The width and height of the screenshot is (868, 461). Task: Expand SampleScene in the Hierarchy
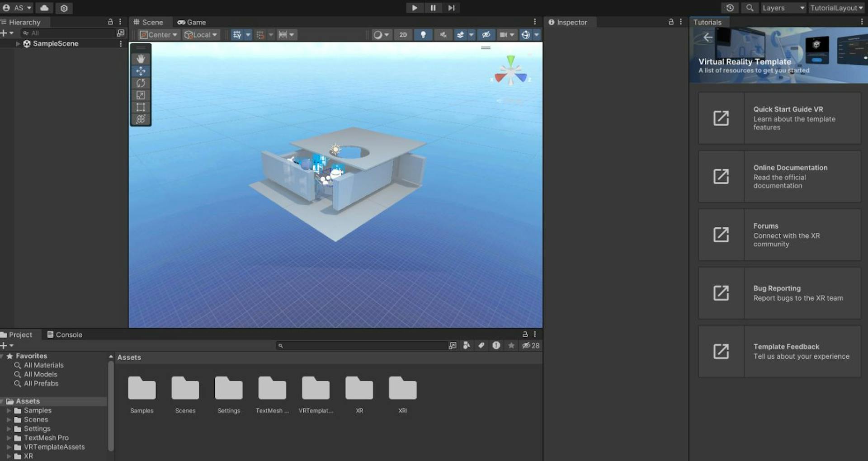coord(17,43)
